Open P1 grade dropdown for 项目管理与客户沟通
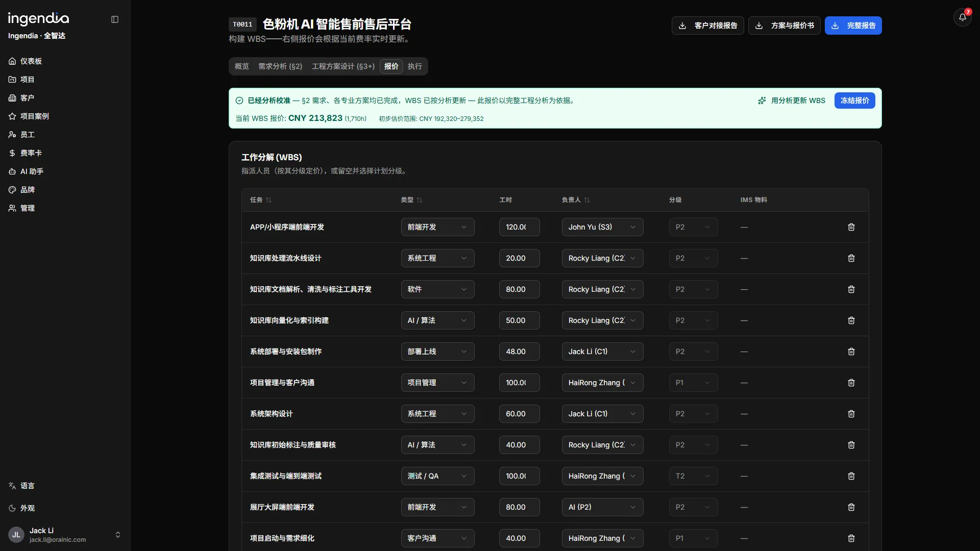The height and width of the screenshot is (551, 980). click(693, 383)
